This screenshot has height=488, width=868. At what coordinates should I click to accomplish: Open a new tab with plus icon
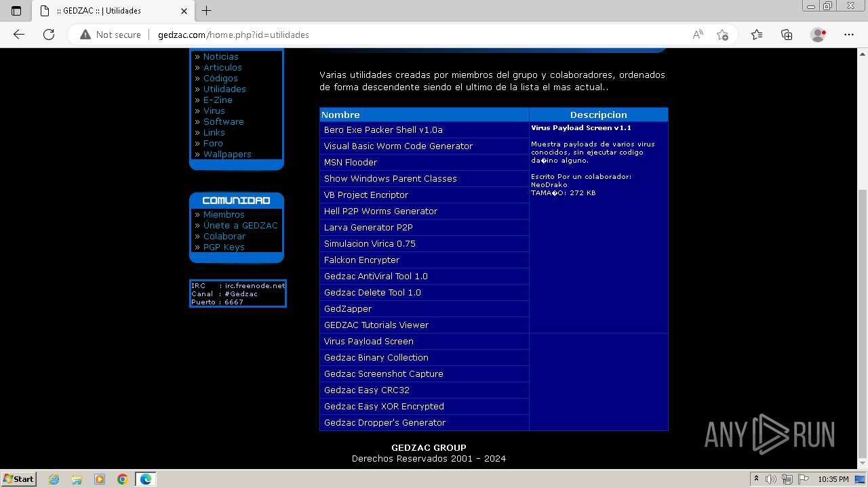tap(207, 11)
